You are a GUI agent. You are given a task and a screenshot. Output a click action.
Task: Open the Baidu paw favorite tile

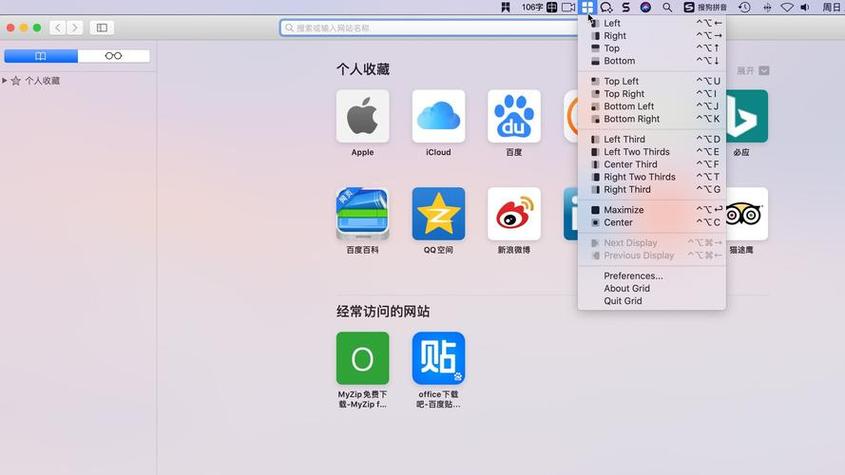[x=514, y=116]
